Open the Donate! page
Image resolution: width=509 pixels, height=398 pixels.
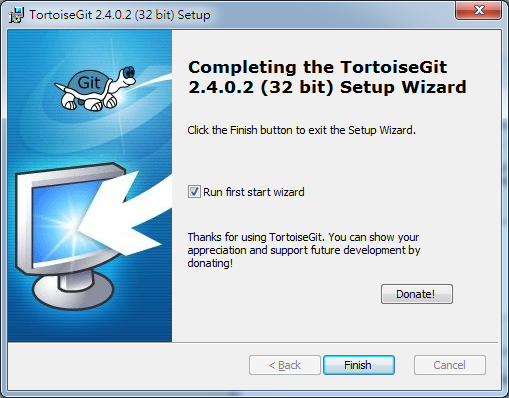pyautogui.click(x=417, y=294)
